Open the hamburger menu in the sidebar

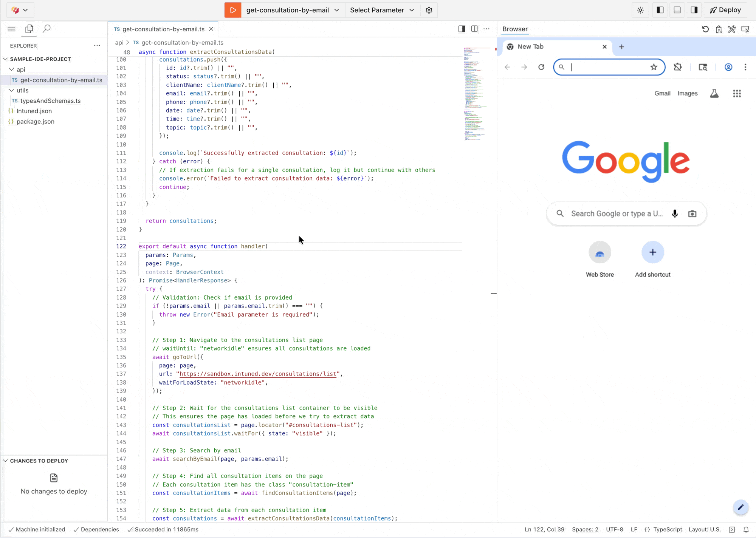pyautogui.click(x=11, y=29)
